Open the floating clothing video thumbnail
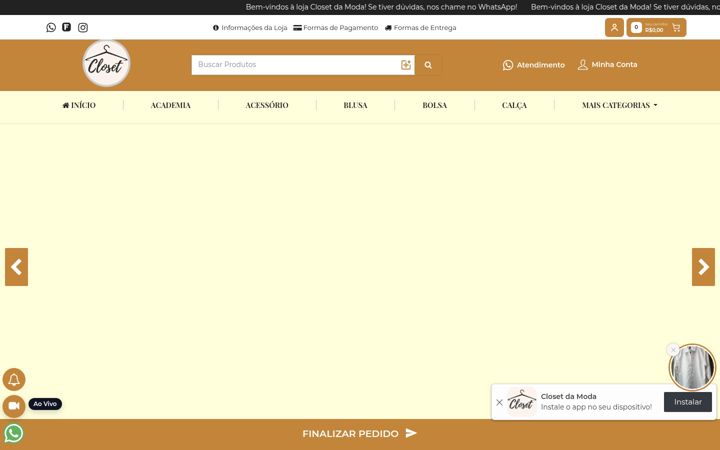 pos(692,367)
